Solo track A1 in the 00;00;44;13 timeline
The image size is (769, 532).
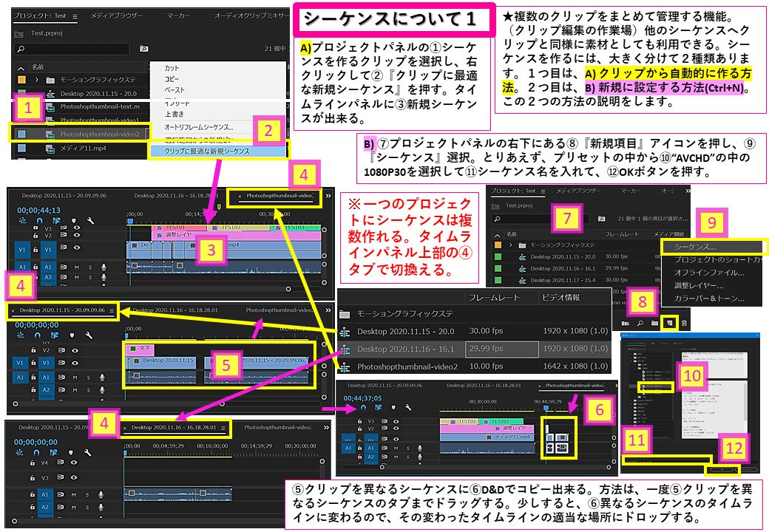click(x=89, y=267)
